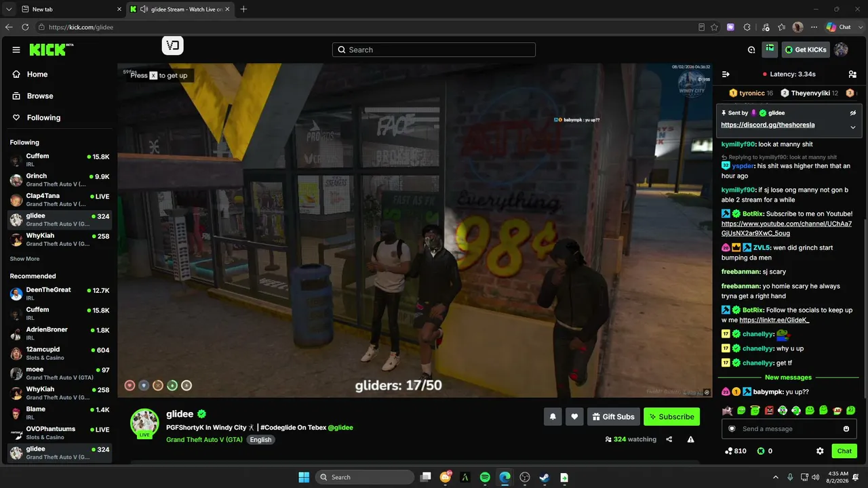868x488 pixels.
Task: Collapse the chat panel with arrow icon
Action: 726,74
